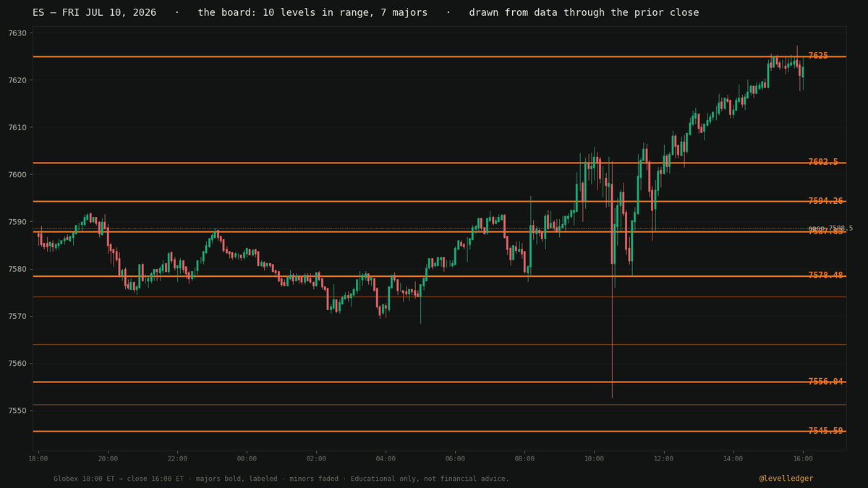Click the 04:00 time axis label

(386, 458)
